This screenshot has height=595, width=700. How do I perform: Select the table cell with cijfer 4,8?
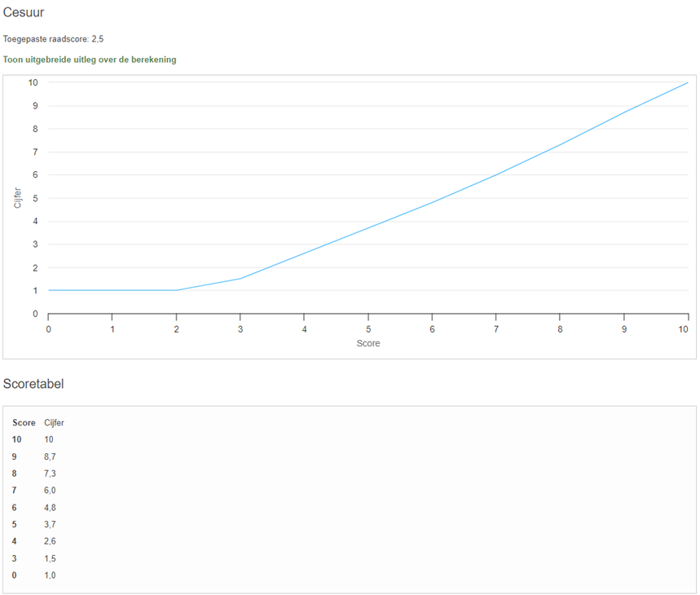[50, 507]
